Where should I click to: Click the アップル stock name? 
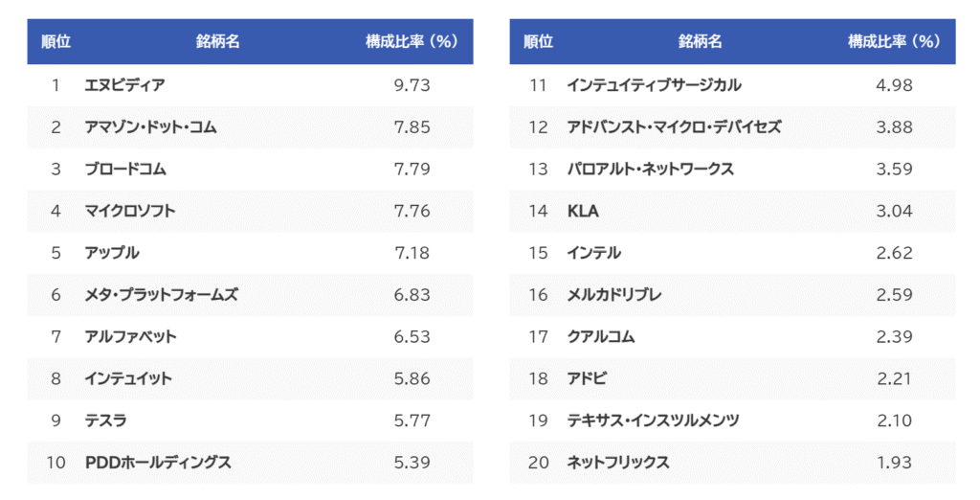tap(112, 253)
